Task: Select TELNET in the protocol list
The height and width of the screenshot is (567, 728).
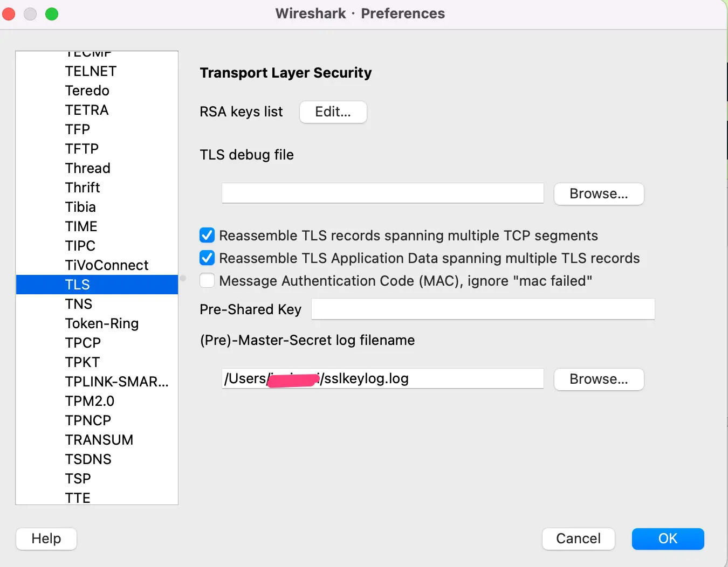Action: 91,71
